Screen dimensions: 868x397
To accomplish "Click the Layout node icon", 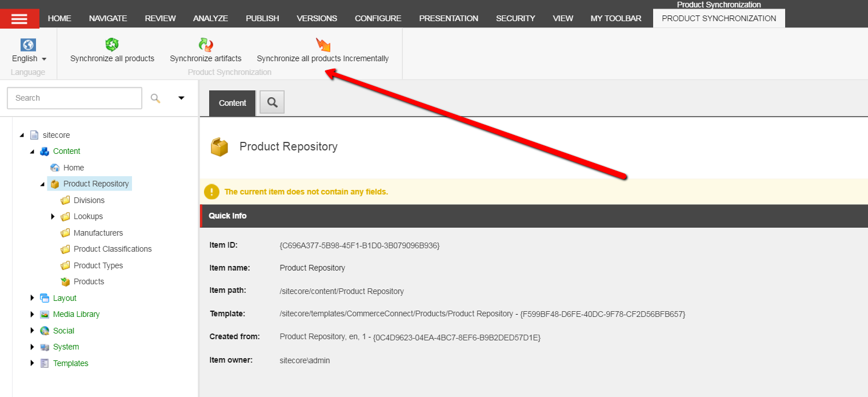I will 45,298.
